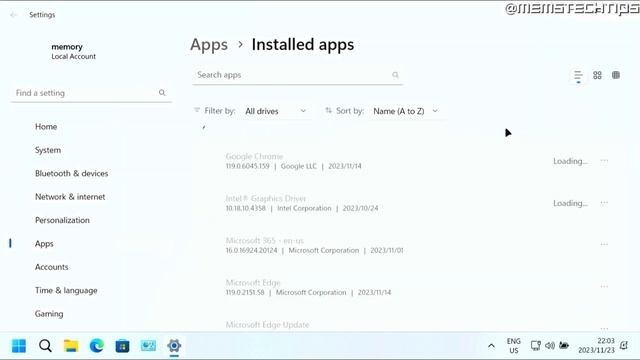Image resolution: width=640 pixels, height=360 pixels.
Task: Open more options for Microsoft Edge Update
Action: pyautogui.click(x=604, y=328)
